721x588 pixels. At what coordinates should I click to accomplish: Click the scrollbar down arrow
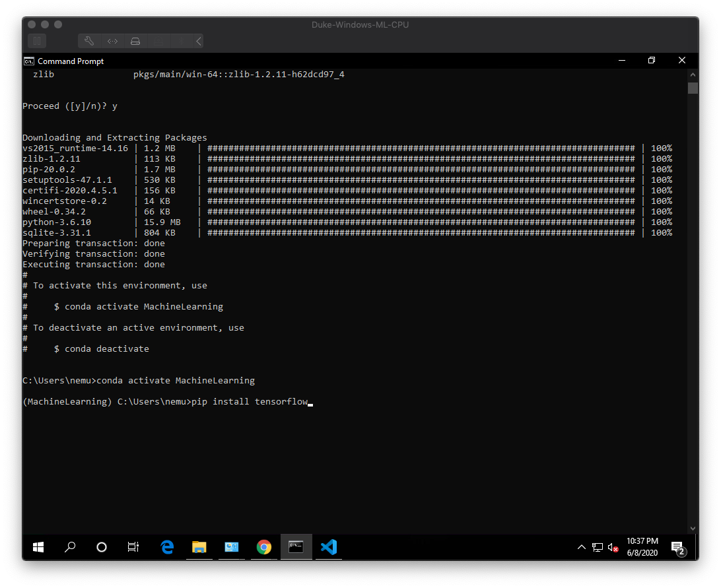[693, 528]
